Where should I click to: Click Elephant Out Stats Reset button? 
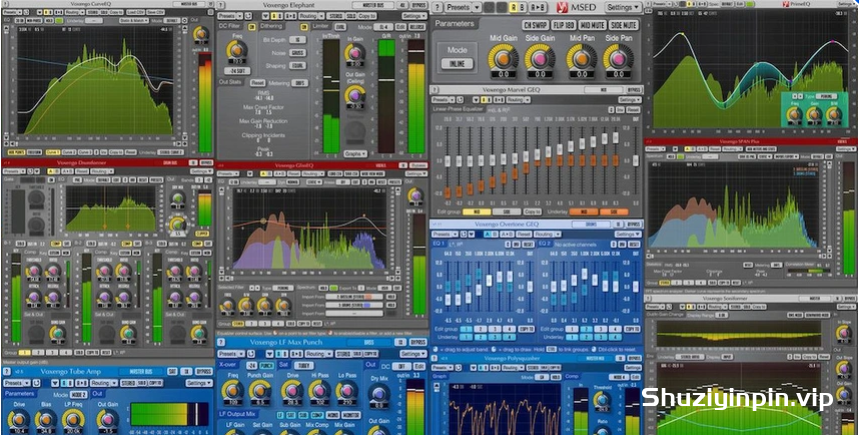click(x=257, y=83)
